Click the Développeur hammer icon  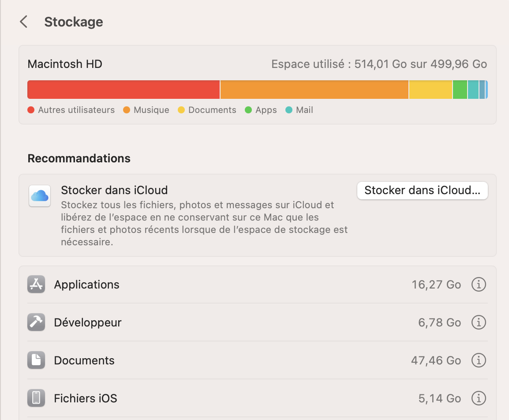(36, 322)
